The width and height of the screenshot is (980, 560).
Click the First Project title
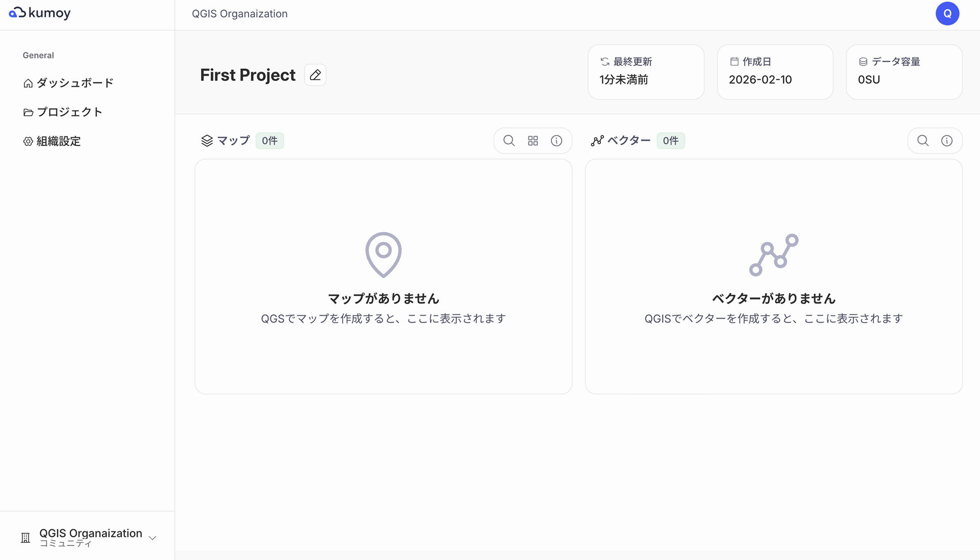pyautogui.click(x=247, y=75)
